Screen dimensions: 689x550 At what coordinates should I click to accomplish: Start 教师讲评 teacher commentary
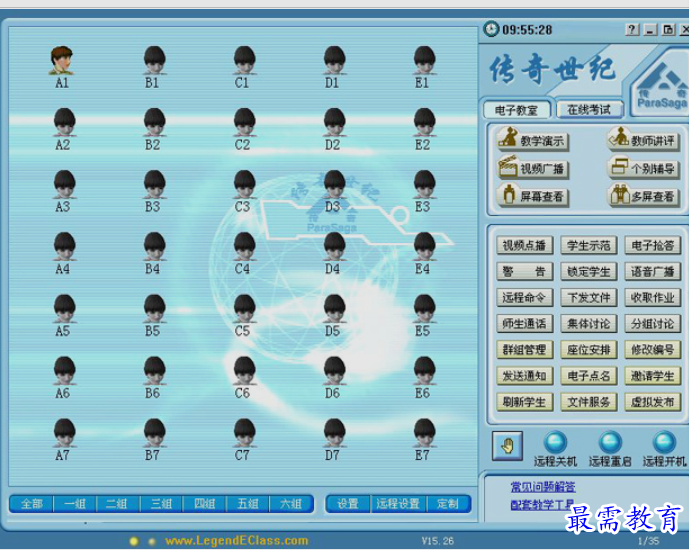(643, 139)
